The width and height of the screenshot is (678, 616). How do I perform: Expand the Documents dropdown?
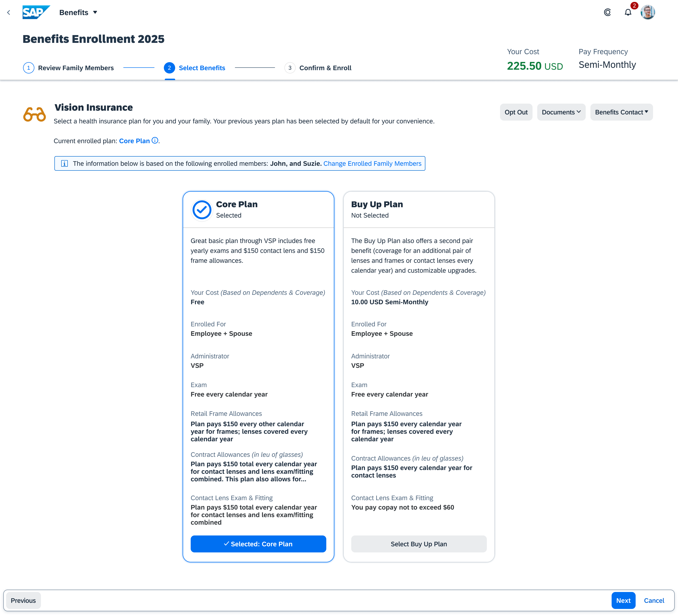561,112
